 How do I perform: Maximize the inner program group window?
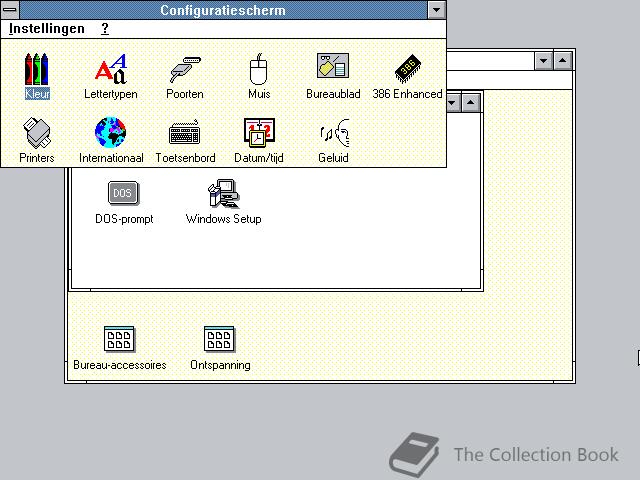click(471, 103)
